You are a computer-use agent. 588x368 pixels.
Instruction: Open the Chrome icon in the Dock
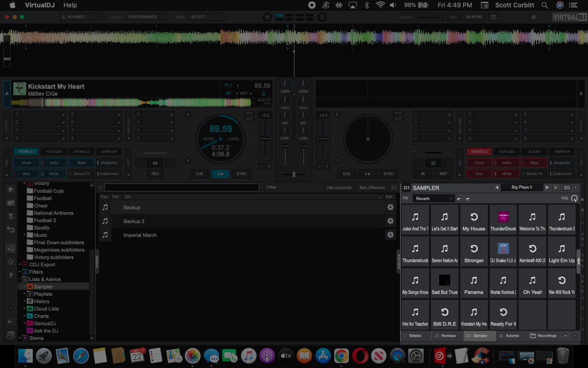(x=341, y=356)
